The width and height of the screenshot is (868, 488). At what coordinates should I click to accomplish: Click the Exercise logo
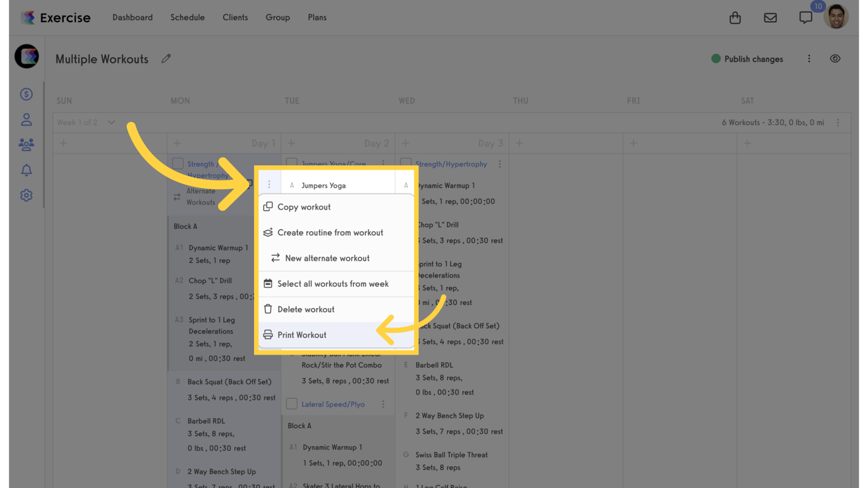click(x=55, y=18)
